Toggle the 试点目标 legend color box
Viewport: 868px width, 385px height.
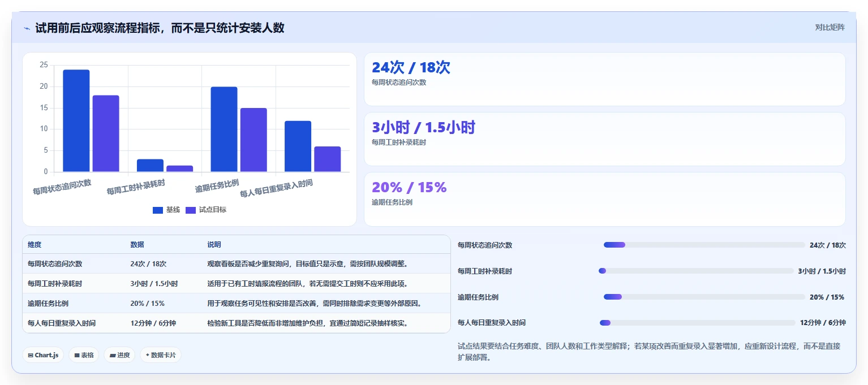(x=191, y=210)
